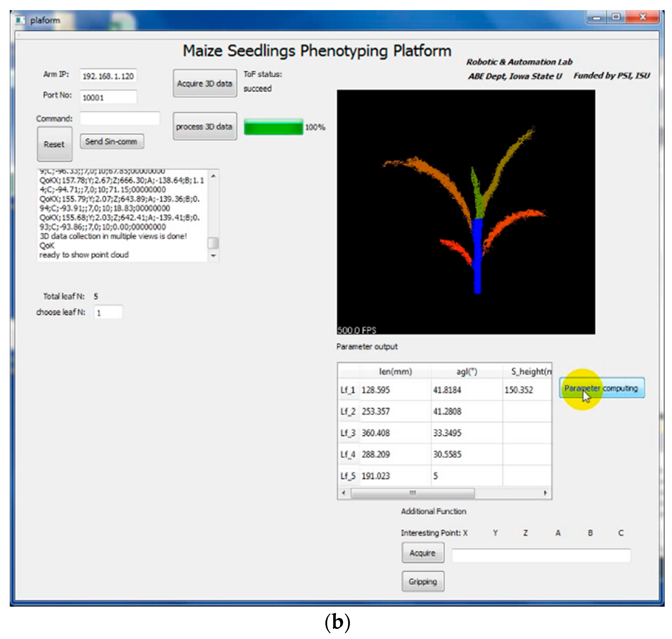Click the table's left scroll arrow
This screenshot has height=639, width=672.
tap(344, 493)
